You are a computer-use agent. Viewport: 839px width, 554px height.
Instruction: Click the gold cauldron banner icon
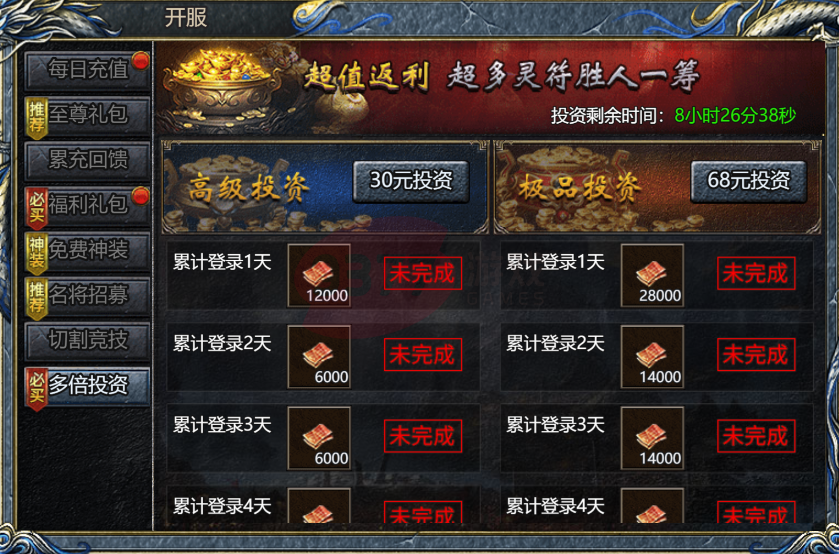pos(222,86)
